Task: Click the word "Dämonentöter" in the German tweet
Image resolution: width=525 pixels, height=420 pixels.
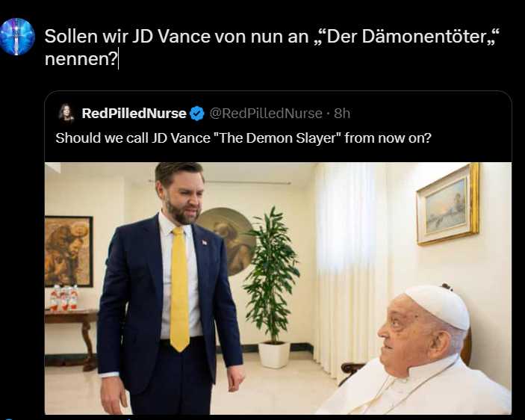Action: click(420, 37)
